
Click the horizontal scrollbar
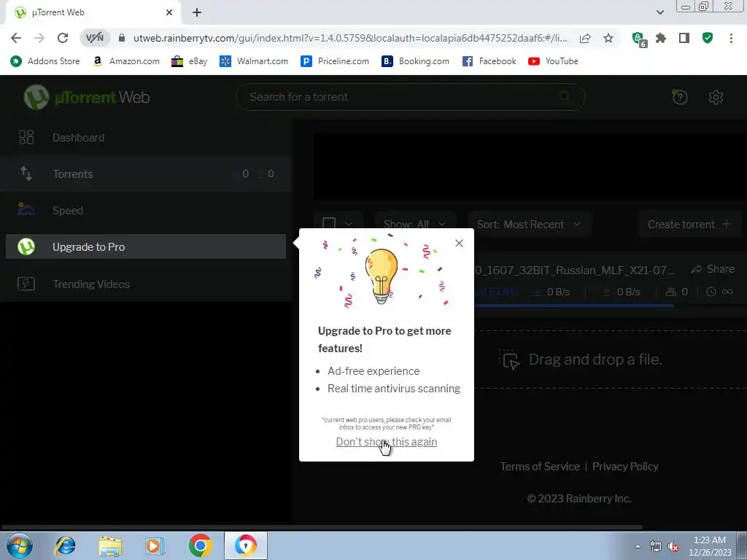322,527
